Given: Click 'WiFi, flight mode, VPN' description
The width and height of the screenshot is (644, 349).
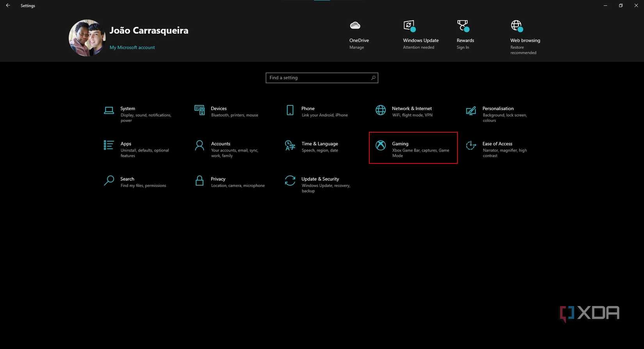Looking at the screenshot, I should (412, 115).
